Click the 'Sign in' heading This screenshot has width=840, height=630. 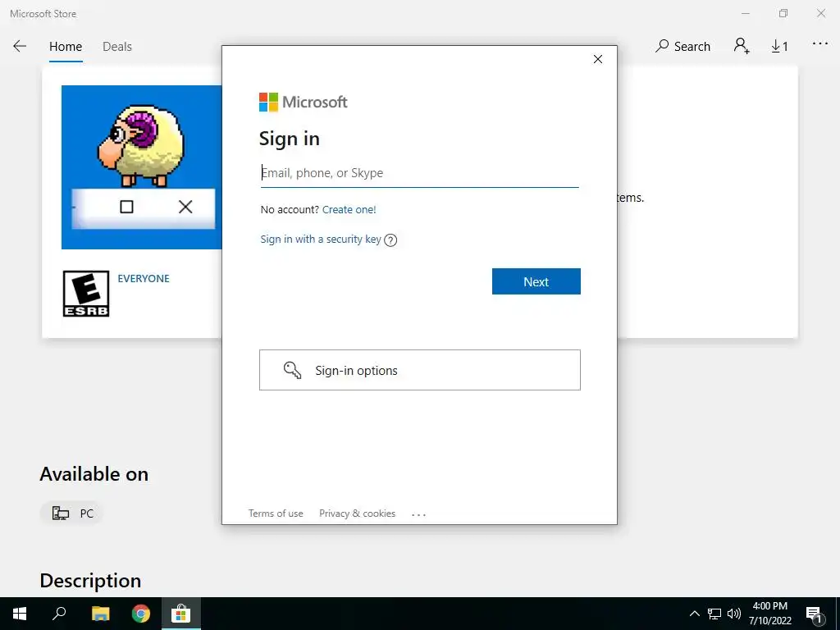290,139
